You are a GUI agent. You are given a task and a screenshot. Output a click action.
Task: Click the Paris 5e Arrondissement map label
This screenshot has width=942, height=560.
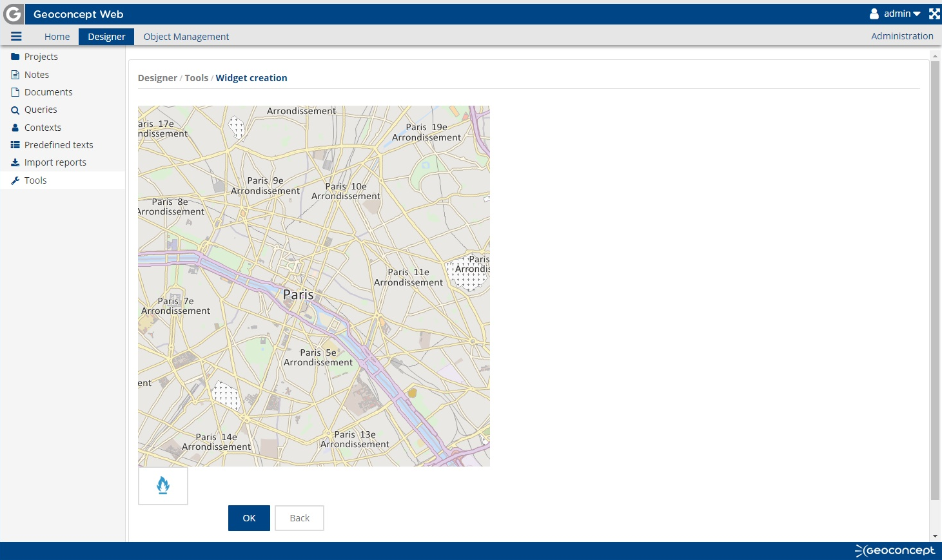point(318,358)
